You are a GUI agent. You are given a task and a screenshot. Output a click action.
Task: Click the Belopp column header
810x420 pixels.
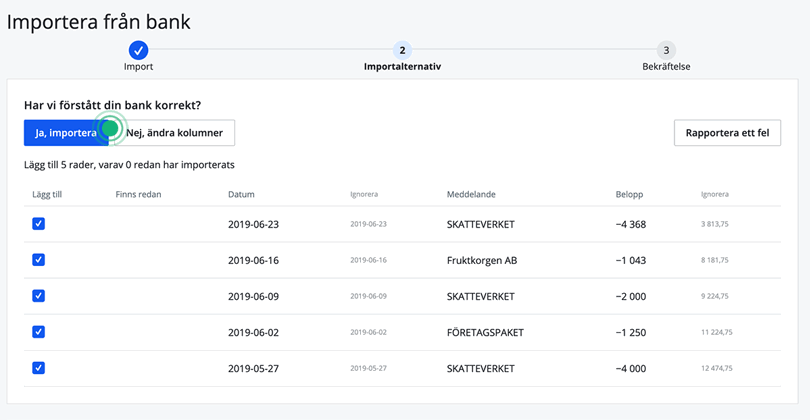tap(629, 195)
